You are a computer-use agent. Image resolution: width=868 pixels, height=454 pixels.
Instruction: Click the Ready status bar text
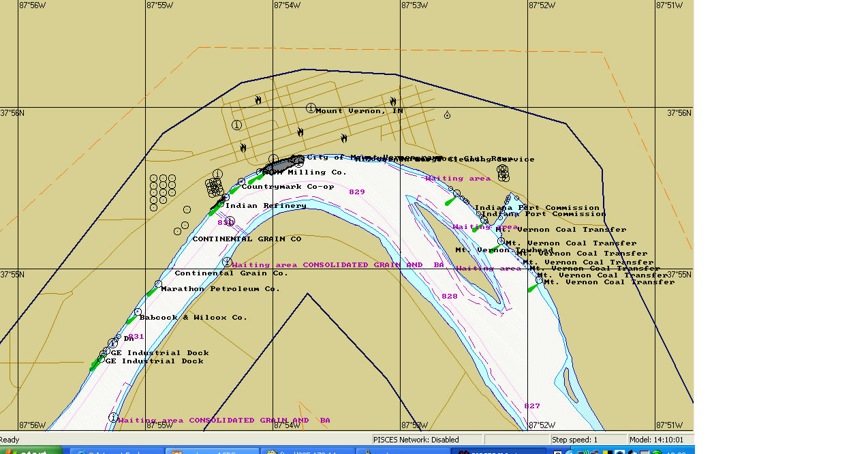(x=10, y=440)
